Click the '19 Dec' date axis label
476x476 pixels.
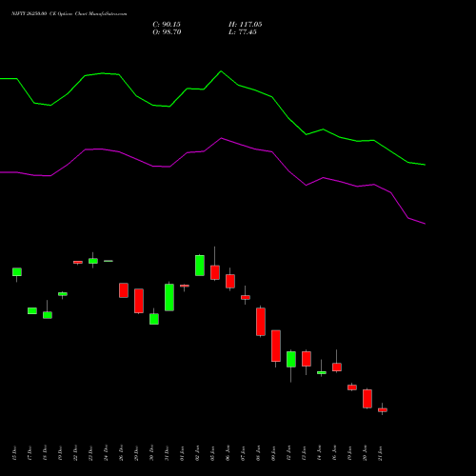point(60,453)
